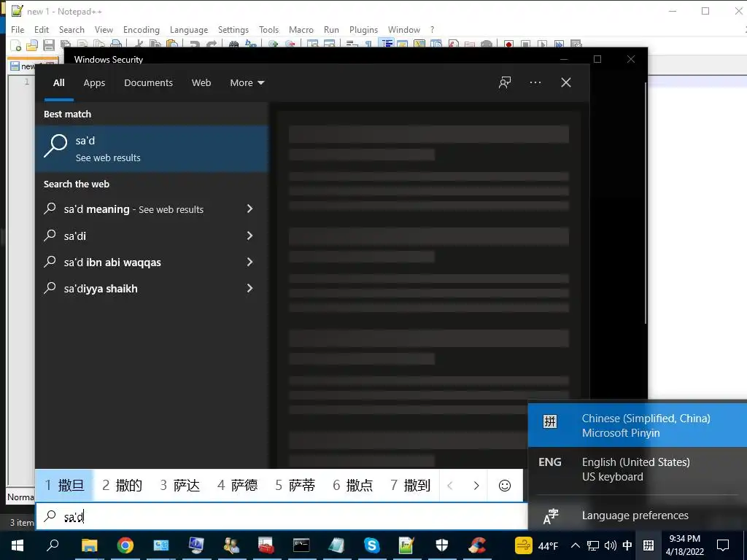Select the All search tab
The image size is (747, 560).
click(x=58, y=83)
